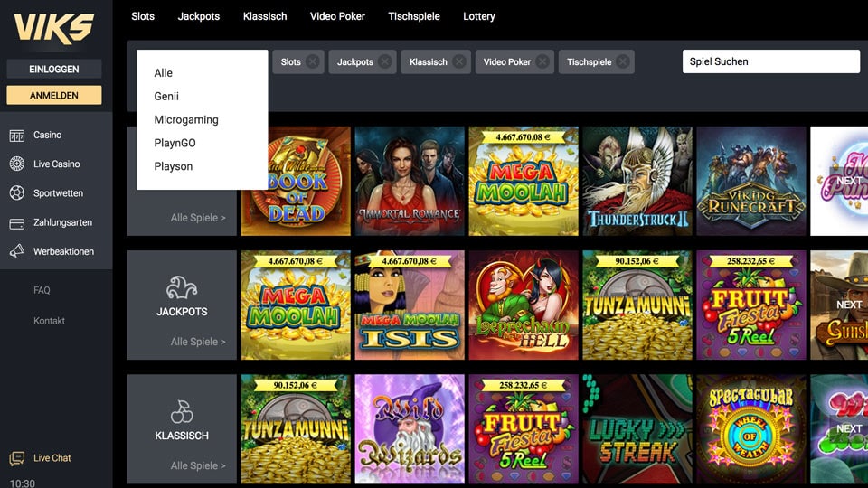Remove the Video Poker filter chip
Screen dimensions: 868x488
pos(542,62)
